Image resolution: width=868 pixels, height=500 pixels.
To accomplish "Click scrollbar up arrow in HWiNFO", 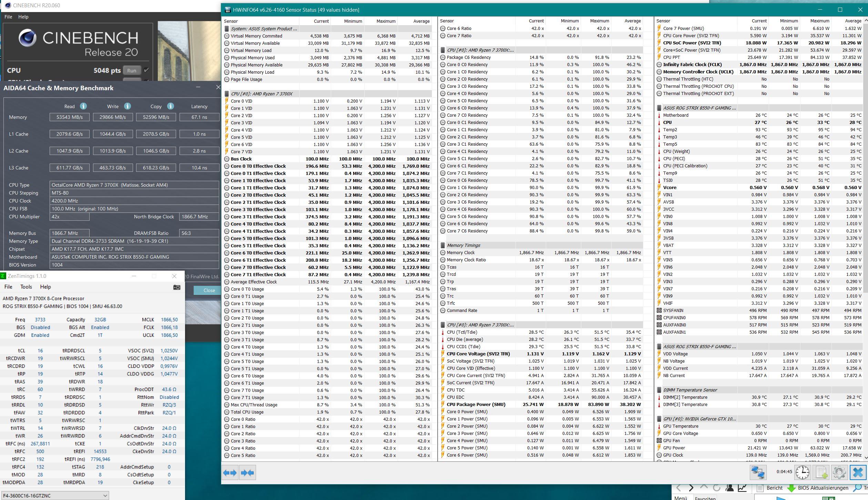I will click(x=865, y=21).
